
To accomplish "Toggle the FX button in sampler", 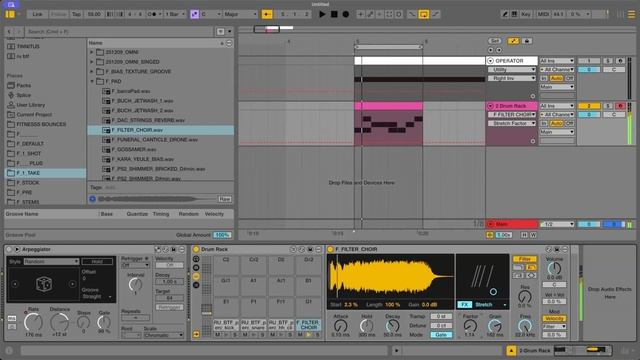I will [x=464, y=304].
